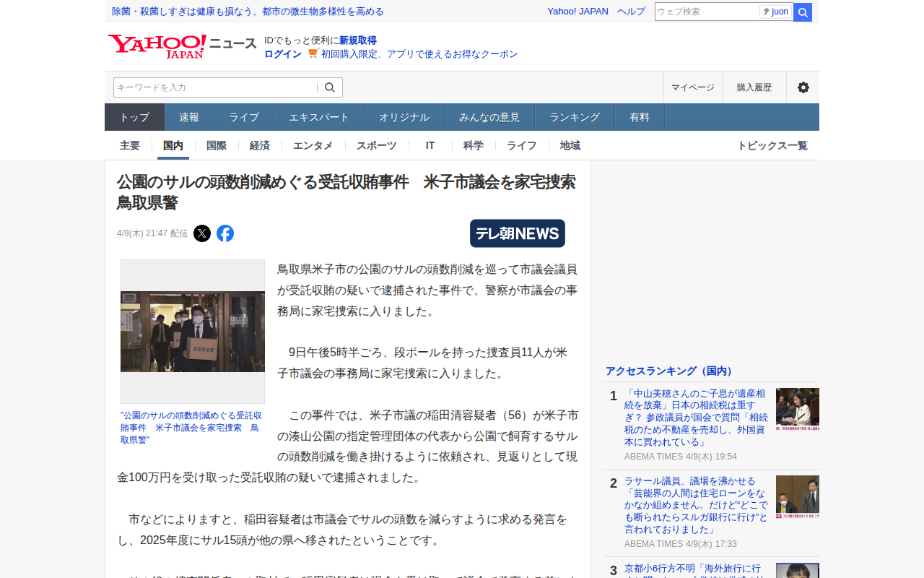Select the 主要 category

tap(130, 145)
